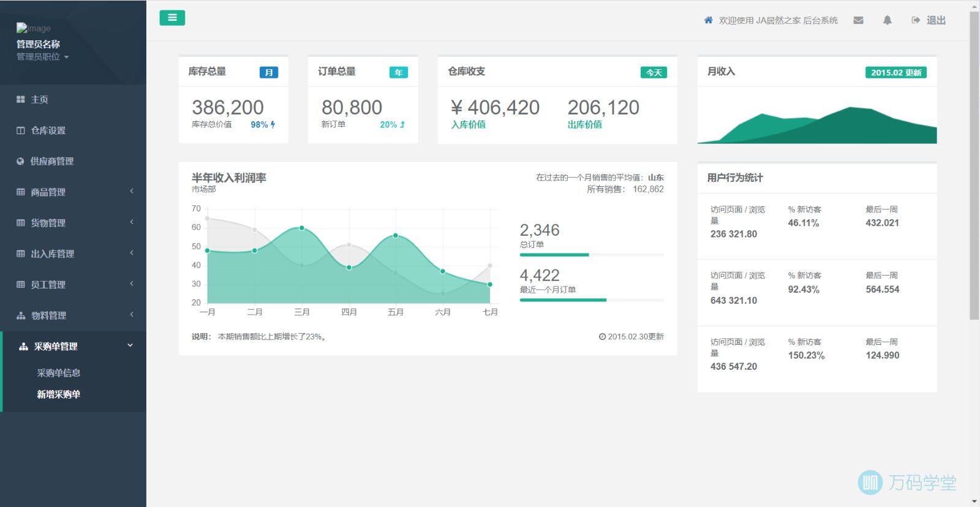Toggle the sidebar with the green hamburger button

click(172, 18)
